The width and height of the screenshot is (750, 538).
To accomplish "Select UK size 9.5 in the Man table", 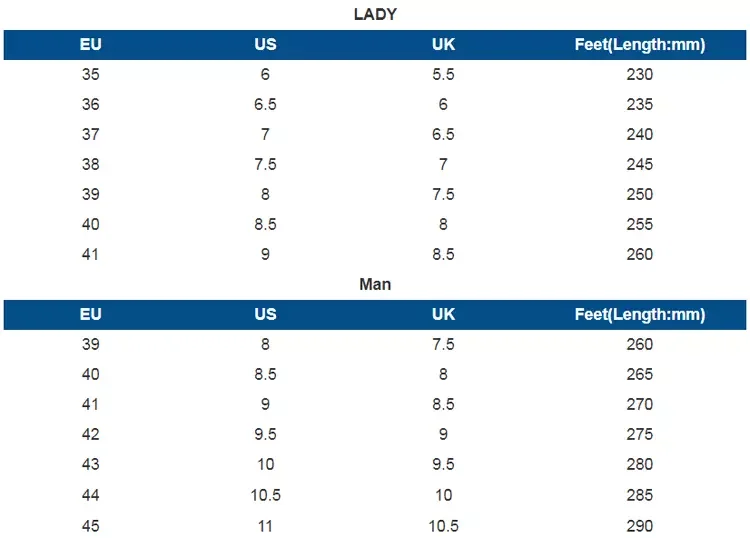I will coord(443,464).
